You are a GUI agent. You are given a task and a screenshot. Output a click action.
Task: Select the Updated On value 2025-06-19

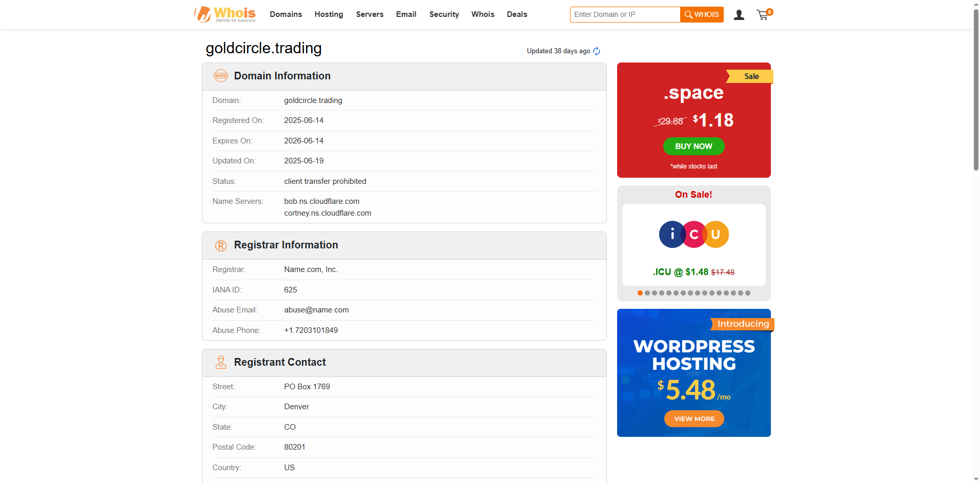click(304, 161)
